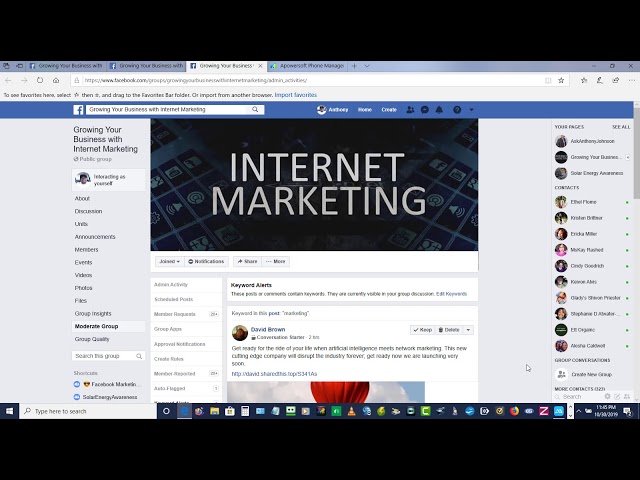This screenshot has height=480, width=640.
Task: Go back with the browser back arrow
Action: (8, 80)
